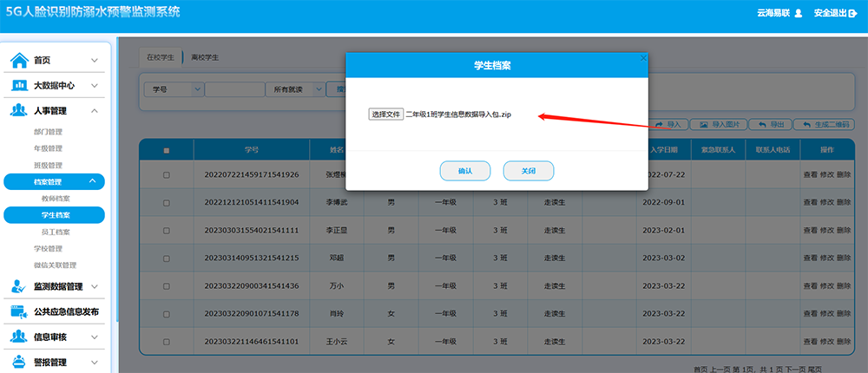Click the search text input field
The height and width of the screenshot is (373, 868).
coord(234,89)
